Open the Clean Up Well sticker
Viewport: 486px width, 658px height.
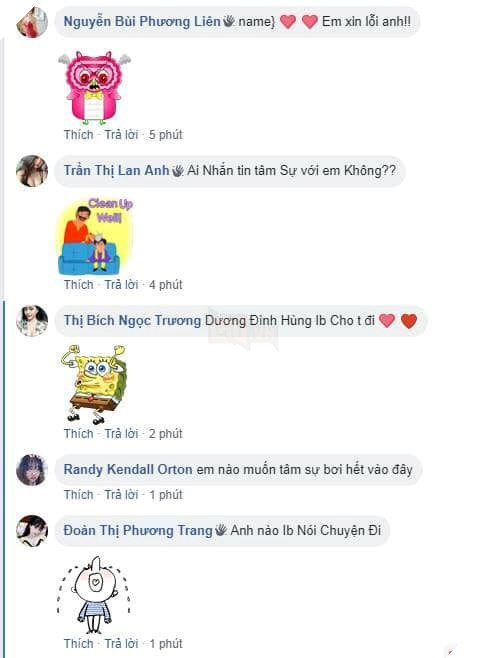95,236
